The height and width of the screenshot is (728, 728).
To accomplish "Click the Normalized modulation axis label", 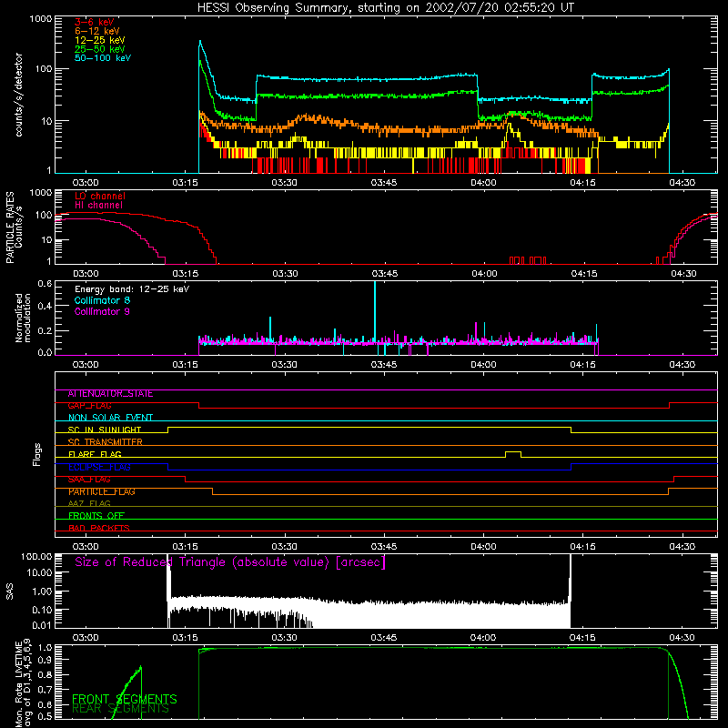I will 23,318.
